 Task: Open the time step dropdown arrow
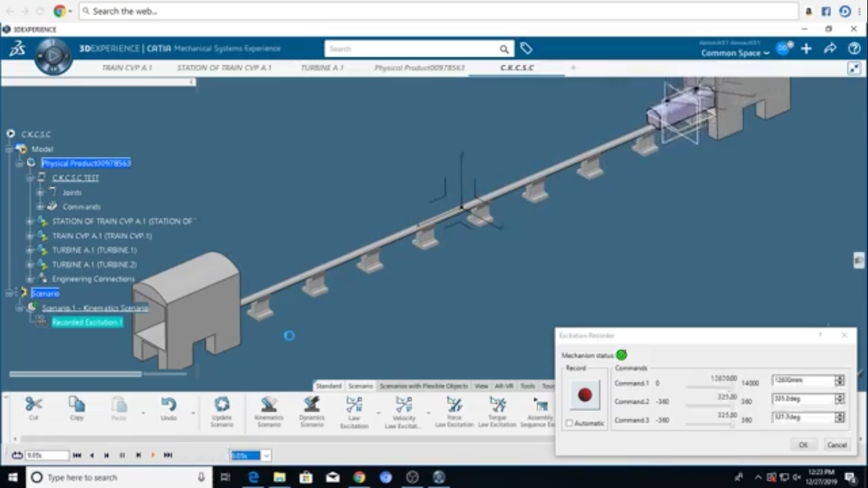click(x=266, y=456)
